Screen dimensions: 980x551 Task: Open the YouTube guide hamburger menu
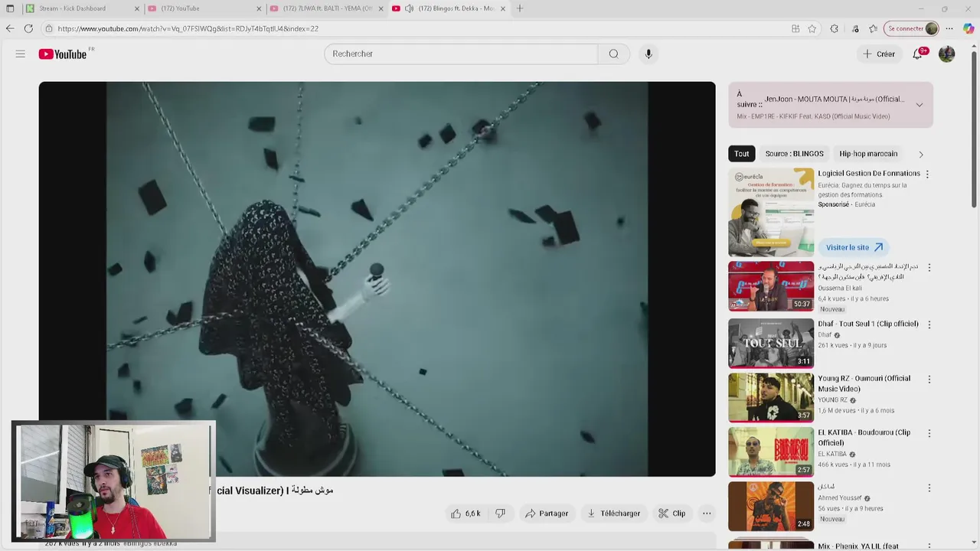[x=21, y=54]
